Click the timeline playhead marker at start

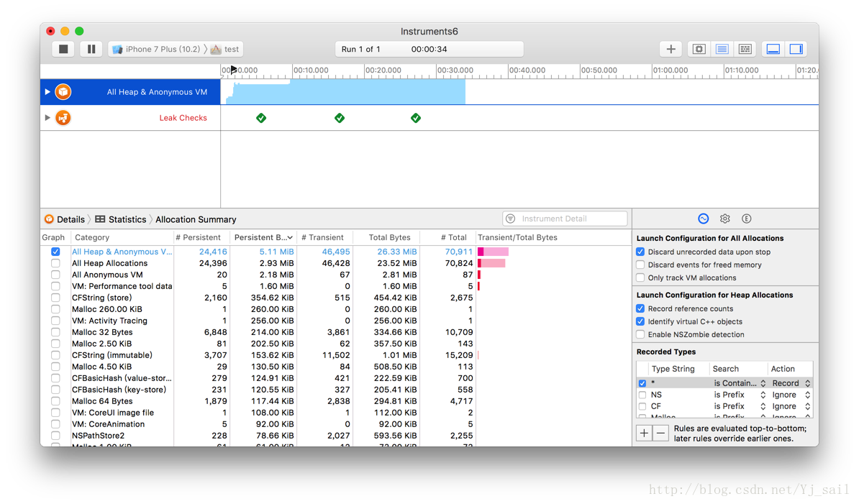coord(233,70)
